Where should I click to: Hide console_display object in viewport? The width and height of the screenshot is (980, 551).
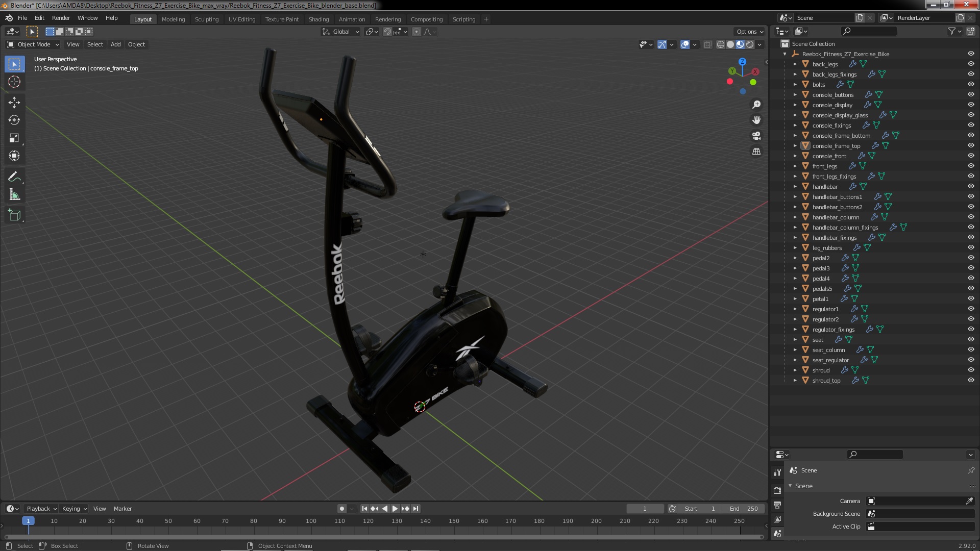(971, 105)
